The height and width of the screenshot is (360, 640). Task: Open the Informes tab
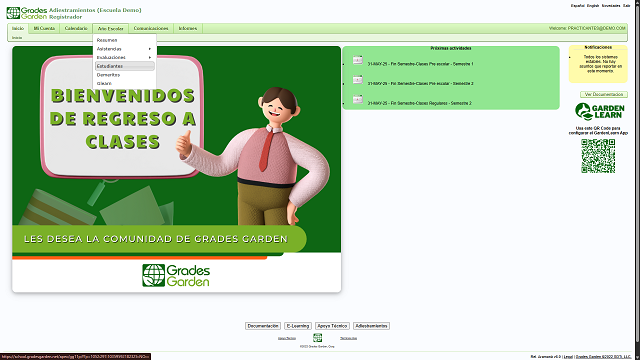188,28
